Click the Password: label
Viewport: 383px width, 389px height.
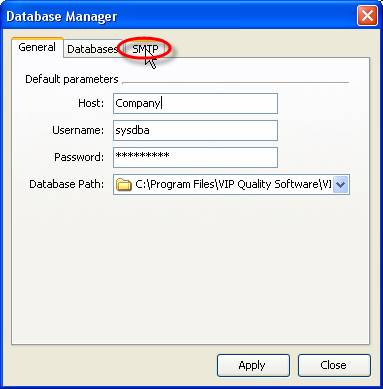(79, 157)
